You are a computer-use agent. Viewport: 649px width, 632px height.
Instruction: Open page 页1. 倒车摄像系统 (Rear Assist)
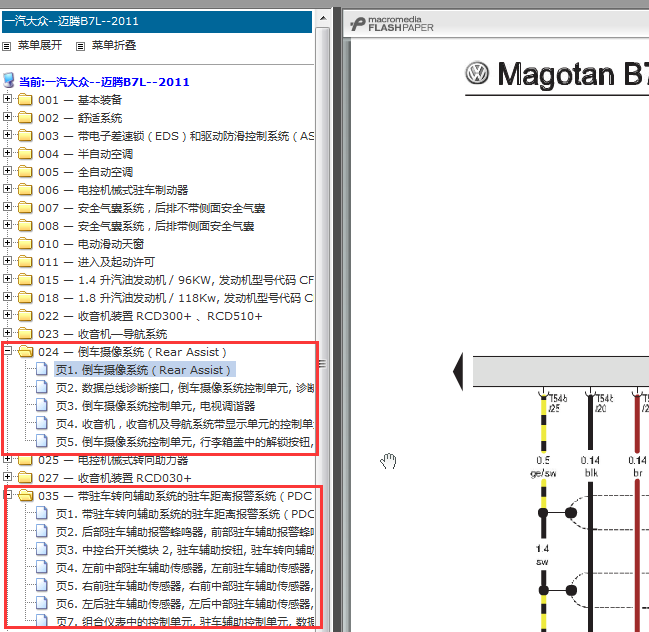click(x=143, y=370)
